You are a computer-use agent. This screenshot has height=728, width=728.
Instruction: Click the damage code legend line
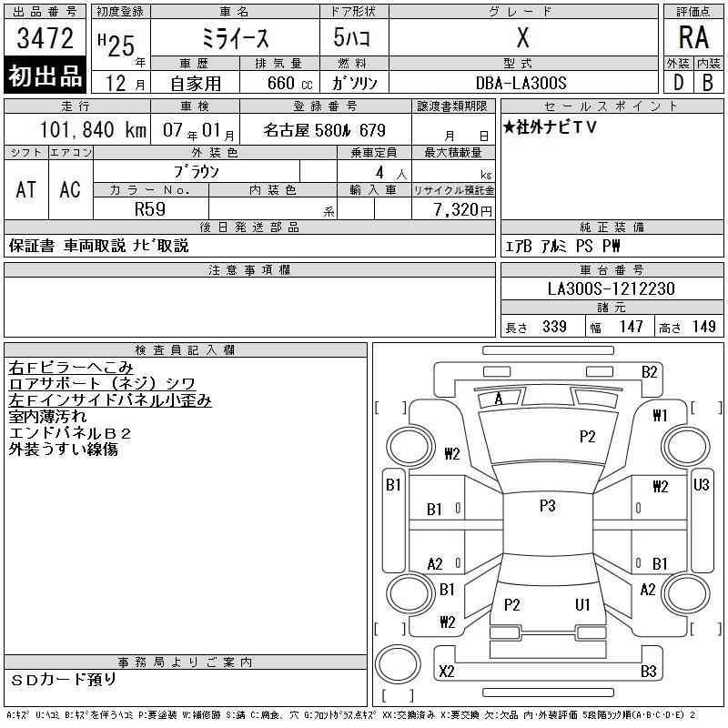350,715
